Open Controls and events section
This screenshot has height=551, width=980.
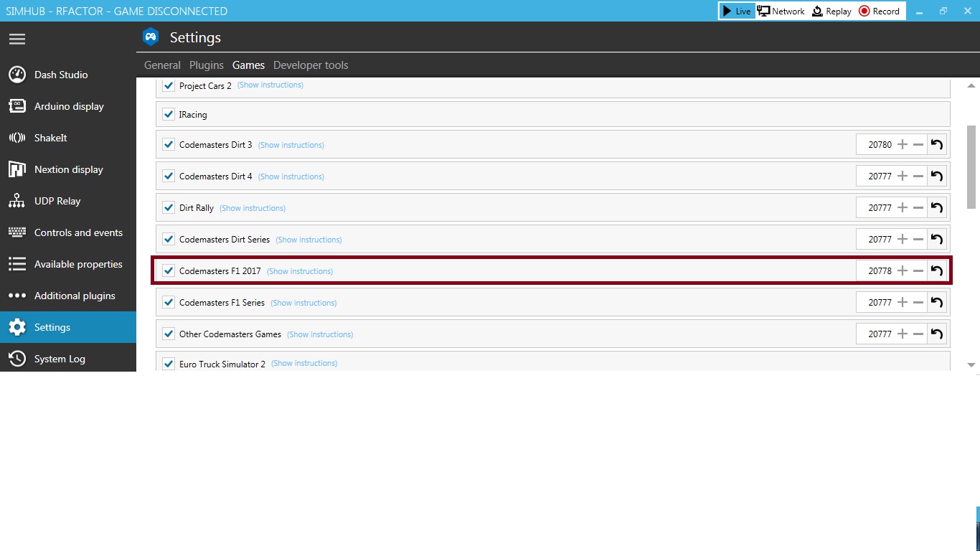tap(68, 232)
